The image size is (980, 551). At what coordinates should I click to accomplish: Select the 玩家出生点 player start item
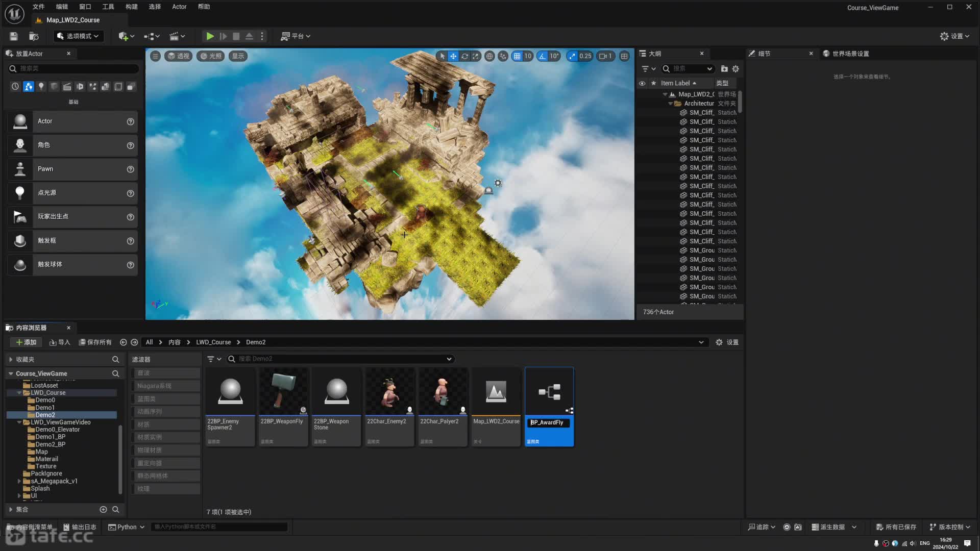(x=72, y=217)
